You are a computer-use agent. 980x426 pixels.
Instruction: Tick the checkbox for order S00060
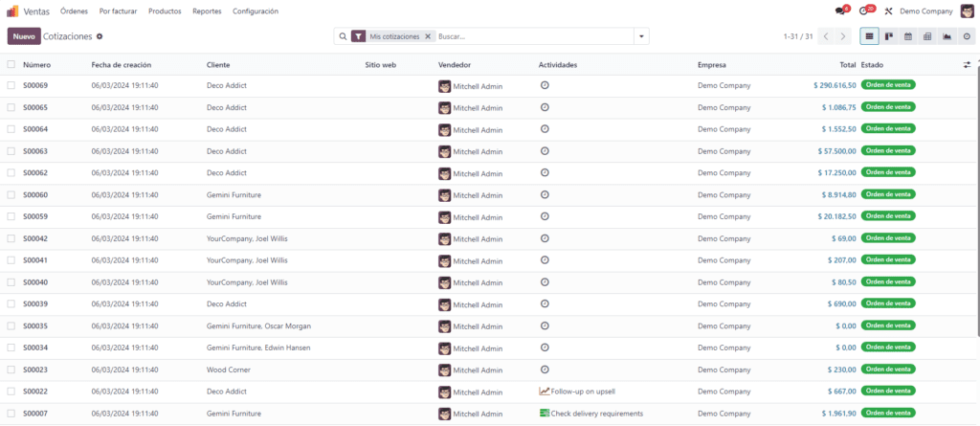11,194
